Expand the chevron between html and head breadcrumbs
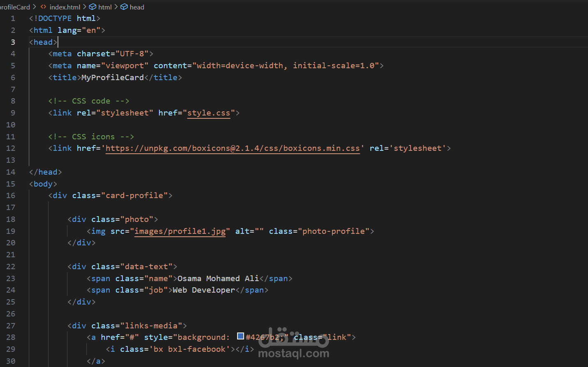The image size is (588, 367). tap(116, 7)
